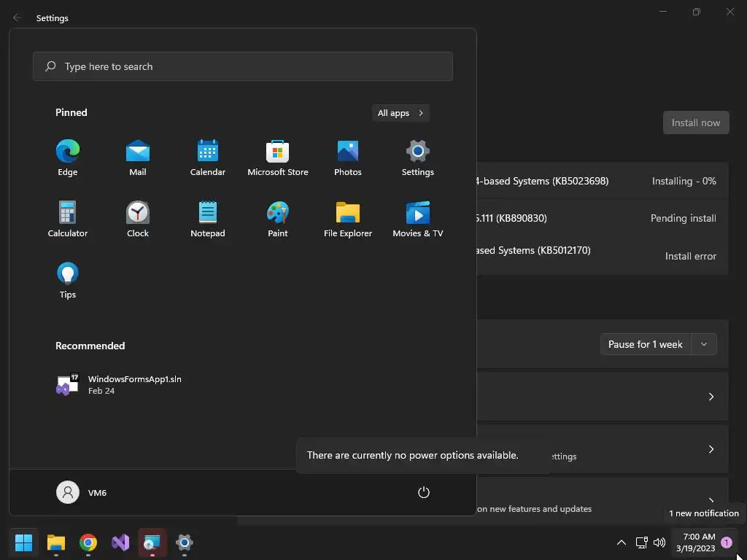Open the Calculator app
This screenshot has height=560, width=747.
pyautogui.click(x=68, y=219)
